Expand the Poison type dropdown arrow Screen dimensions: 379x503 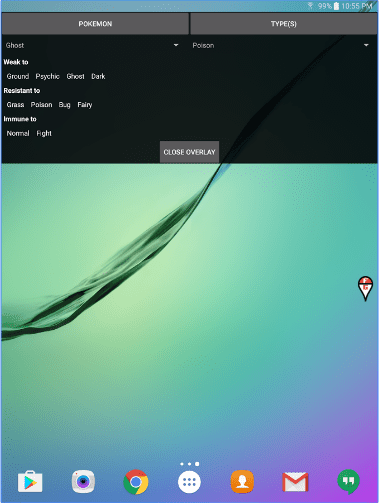tap(366, 45)
